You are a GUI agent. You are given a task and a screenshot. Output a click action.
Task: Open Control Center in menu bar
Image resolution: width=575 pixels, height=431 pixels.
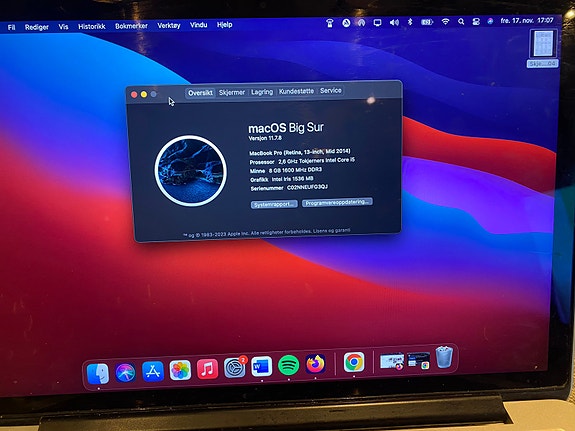[x=476, y=22]
